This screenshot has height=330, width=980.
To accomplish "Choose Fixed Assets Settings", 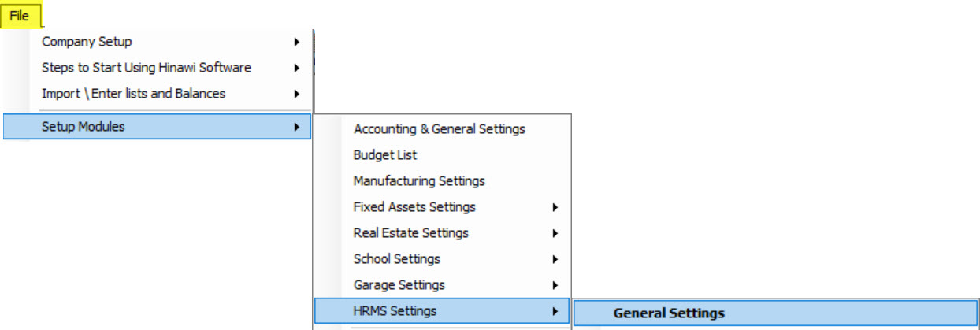I will click(x=414, y=207).
